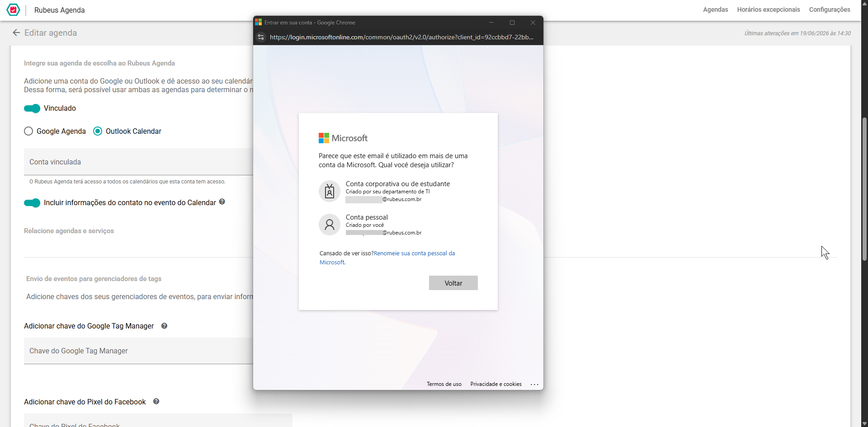Select the Google Agenda radio option
Viewport: 868px width, 427px height.
(x=28, y=131)
